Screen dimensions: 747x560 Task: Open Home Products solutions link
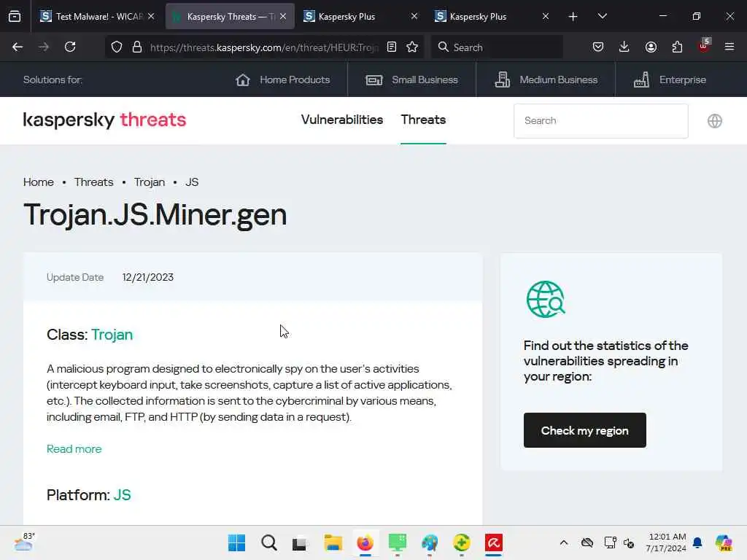point(283,79)
